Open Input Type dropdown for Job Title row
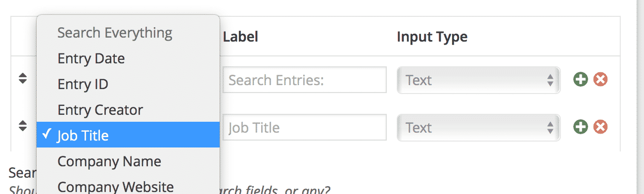This screenshot has width=644, height=194. (x=478, y=128)
